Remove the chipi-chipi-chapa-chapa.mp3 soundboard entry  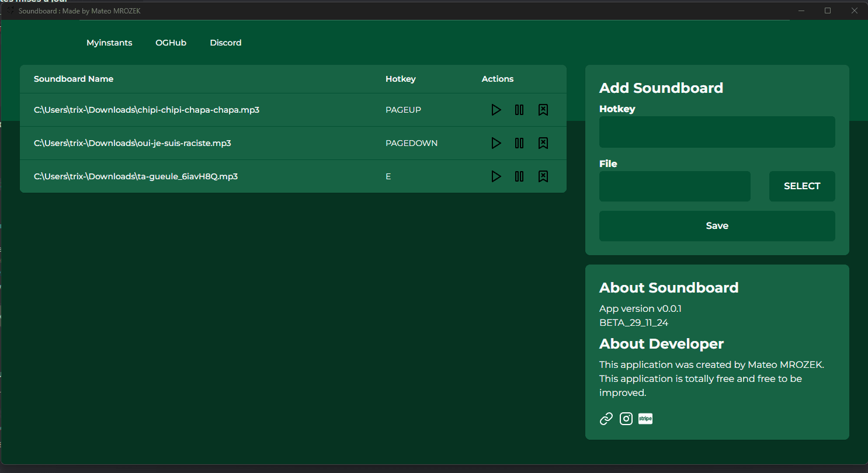pos(543,110)
